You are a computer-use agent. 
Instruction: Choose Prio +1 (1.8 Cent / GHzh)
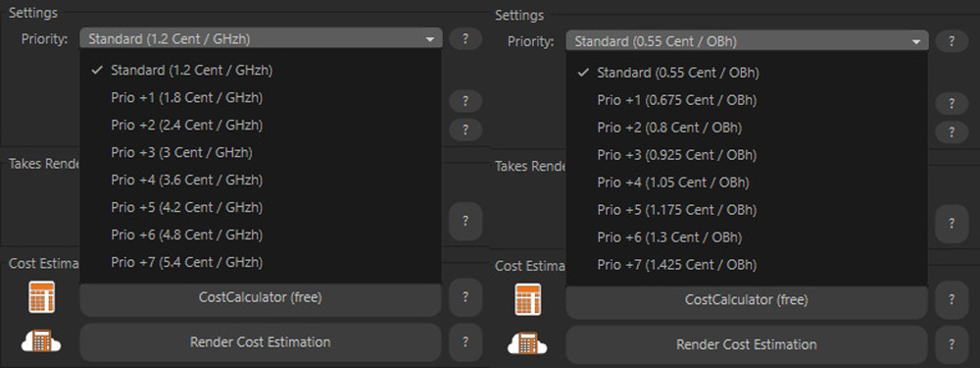[x=261, y=97]
